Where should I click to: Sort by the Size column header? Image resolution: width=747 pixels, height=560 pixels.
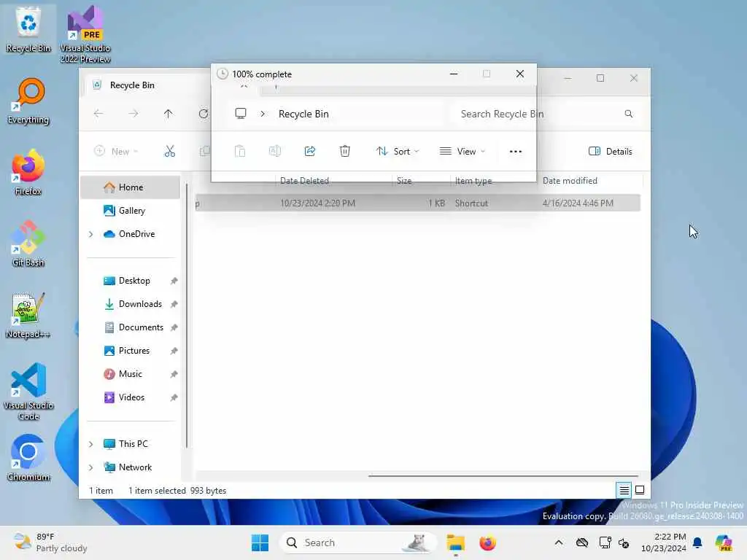coord(404,181)
